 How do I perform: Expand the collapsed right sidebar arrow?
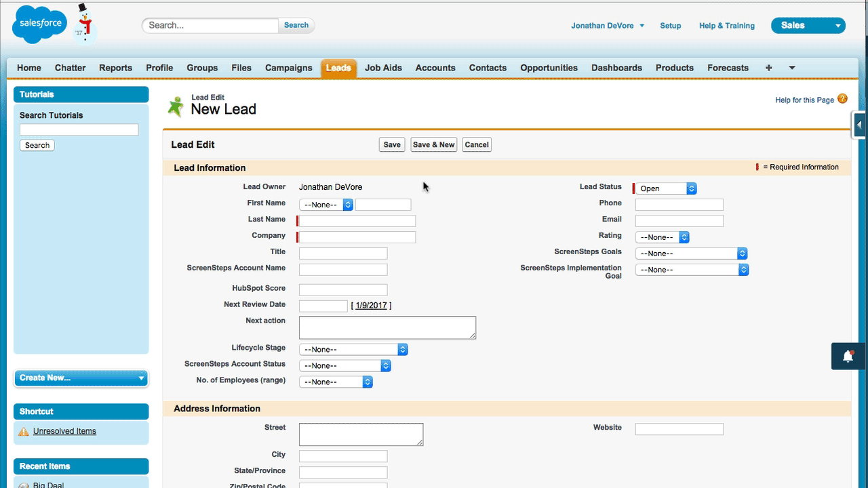(x=859, y=125)
